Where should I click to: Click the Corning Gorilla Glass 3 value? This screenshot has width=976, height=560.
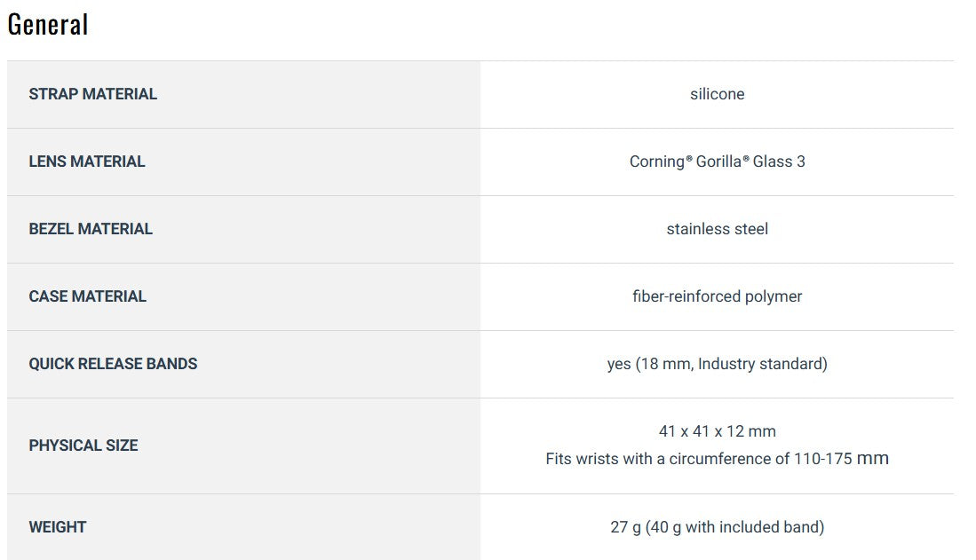point(717,162)
